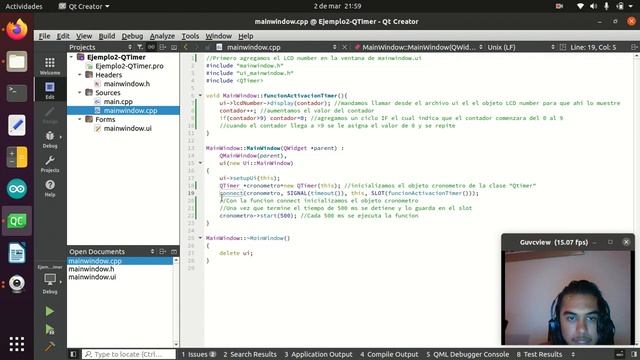This screenshot has width=640, height=360.
Task: Split the Projects side panel
Action: point(162,47)
